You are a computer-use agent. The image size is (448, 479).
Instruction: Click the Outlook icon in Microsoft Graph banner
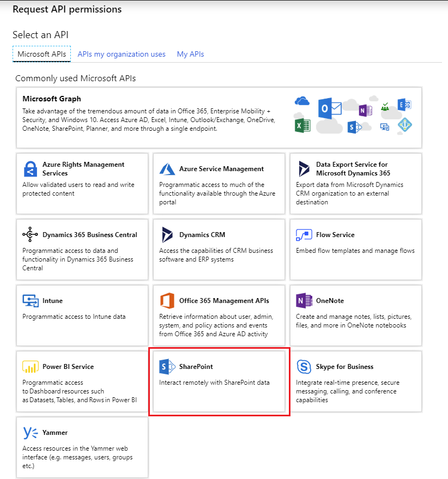(329, 108)
